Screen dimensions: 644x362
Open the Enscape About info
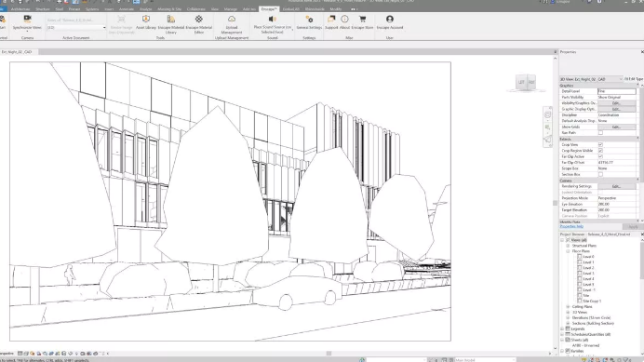[x=344, y=19]
